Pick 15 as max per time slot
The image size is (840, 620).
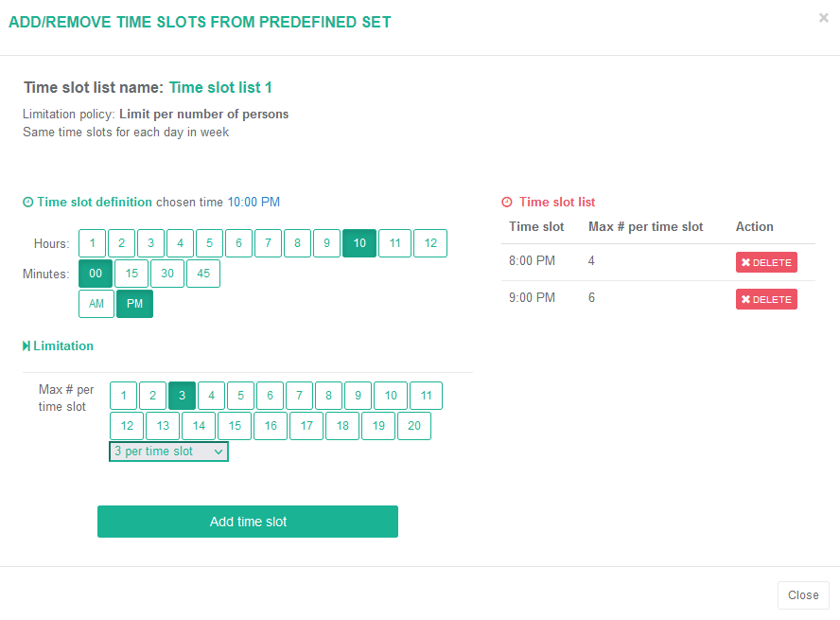235,426
